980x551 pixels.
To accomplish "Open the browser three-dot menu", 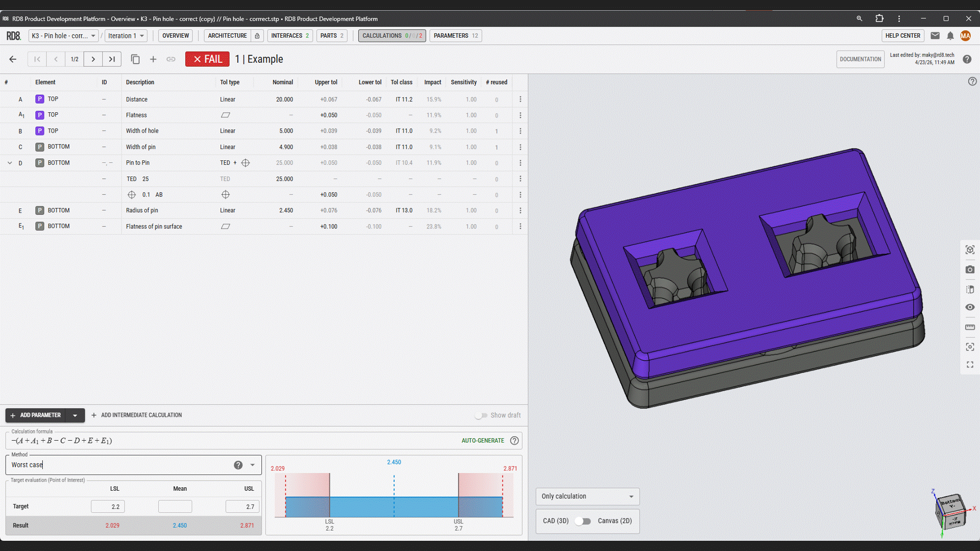I will click(x=899, y=18).
